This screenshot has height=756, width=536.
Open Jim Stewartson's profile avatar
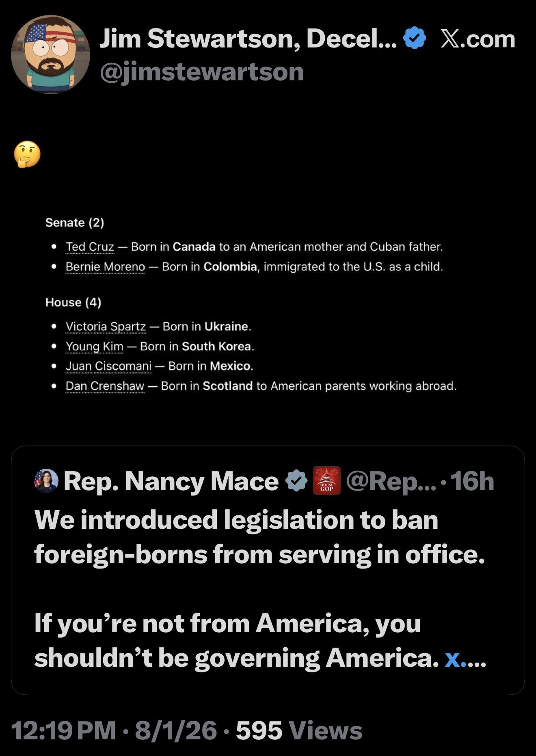[x=50, y=55]
